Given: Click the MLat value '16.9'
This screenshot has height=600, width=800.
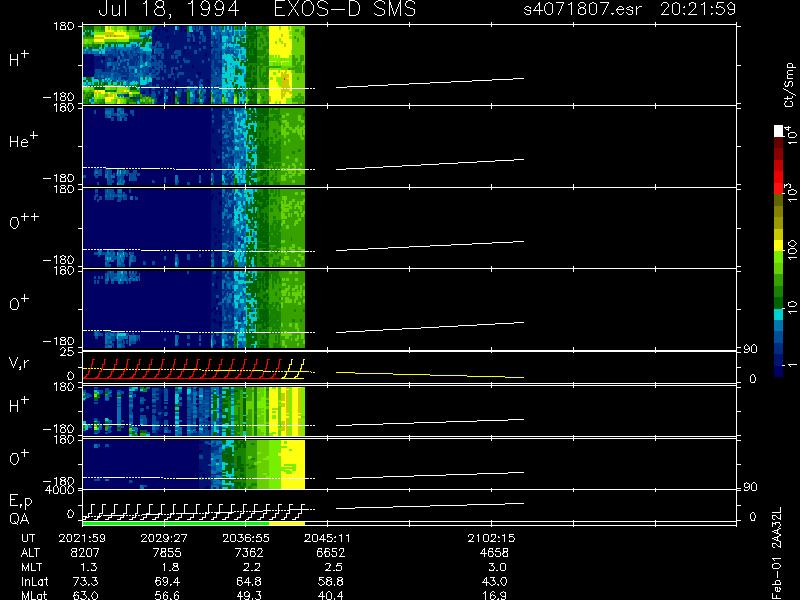Looking at the screenshot, I should pos(494,595).
